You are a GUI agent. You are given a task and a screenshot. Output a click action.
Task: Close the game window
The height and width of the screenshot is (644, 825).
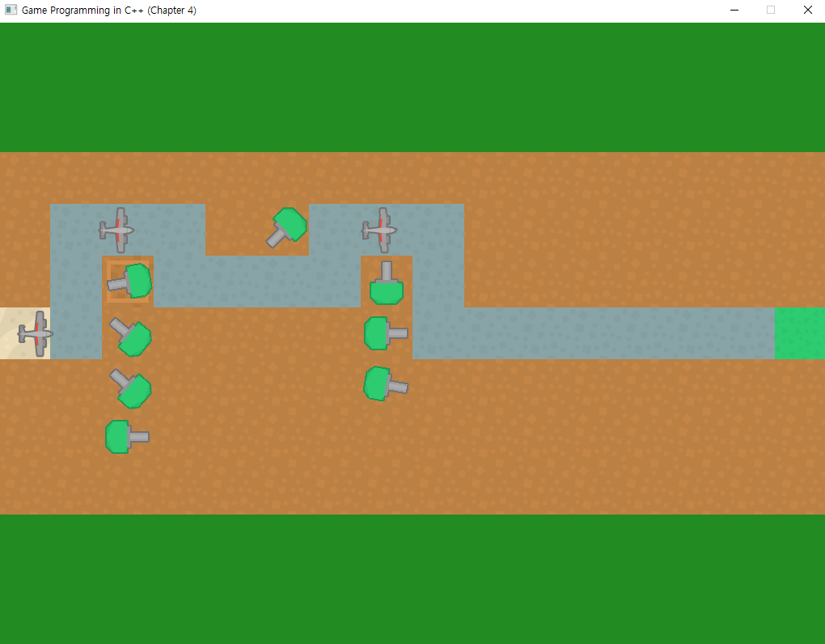tap(808, 10)
